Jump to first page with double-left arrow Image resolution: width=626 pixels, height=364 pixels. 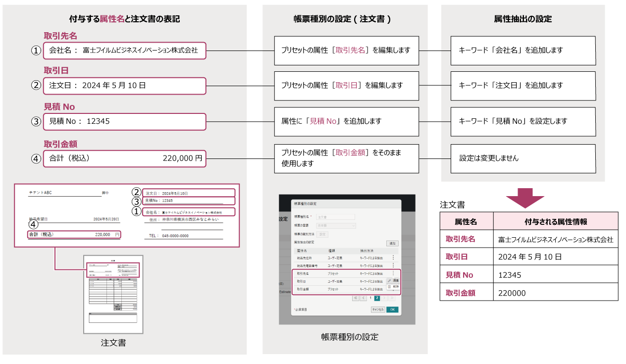click(356, 298)
